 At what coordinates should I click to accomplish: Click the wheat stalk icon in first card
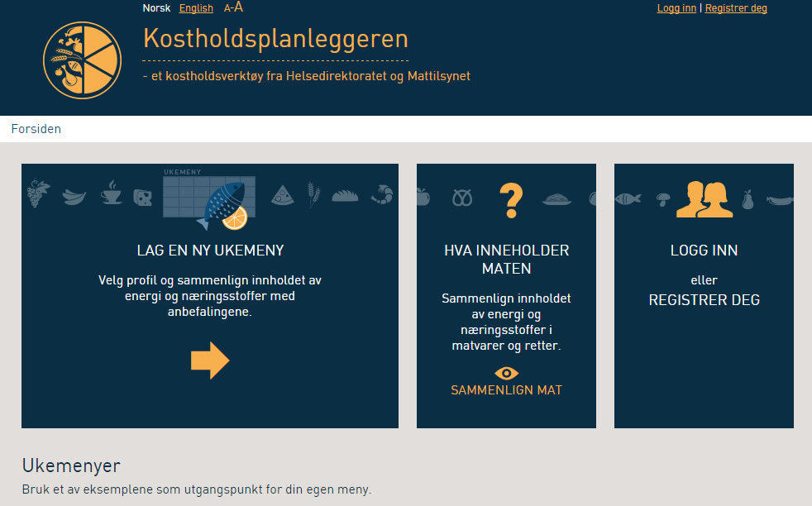click(x=313, y=195)
